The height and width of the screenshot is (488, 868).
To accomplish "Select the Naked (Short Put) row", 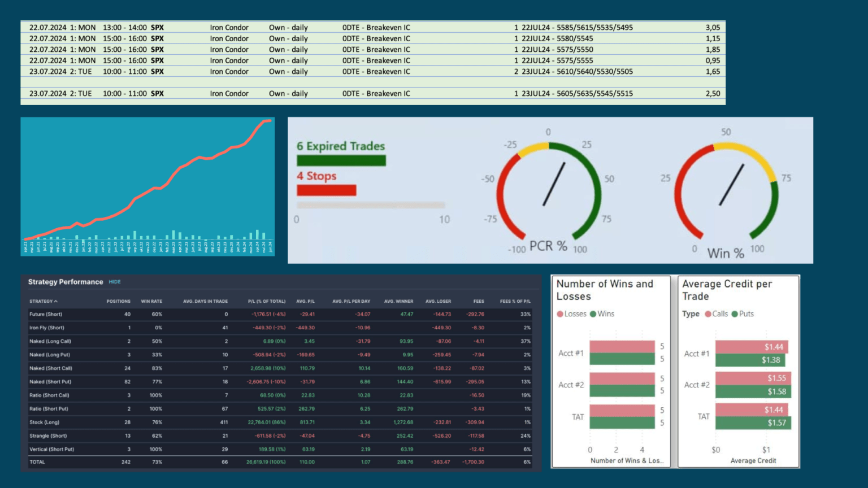I will [x=280, y=382].
